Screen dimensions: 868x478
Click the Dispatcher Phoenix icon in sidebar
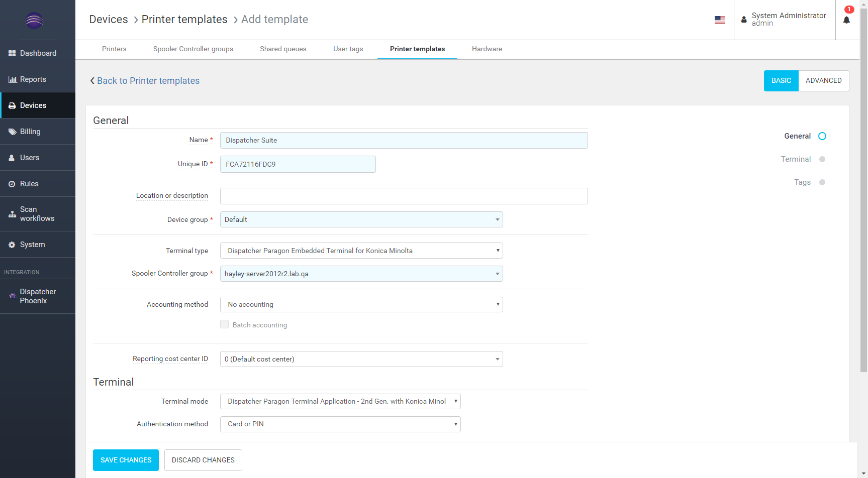[13, 296]
